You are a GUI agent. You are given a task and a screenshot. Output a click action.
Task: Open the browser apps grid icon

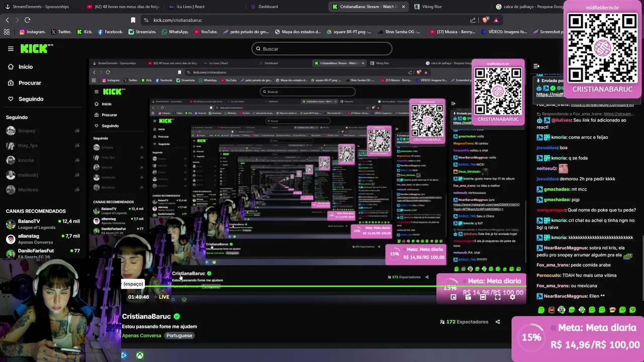pos(7,32)
